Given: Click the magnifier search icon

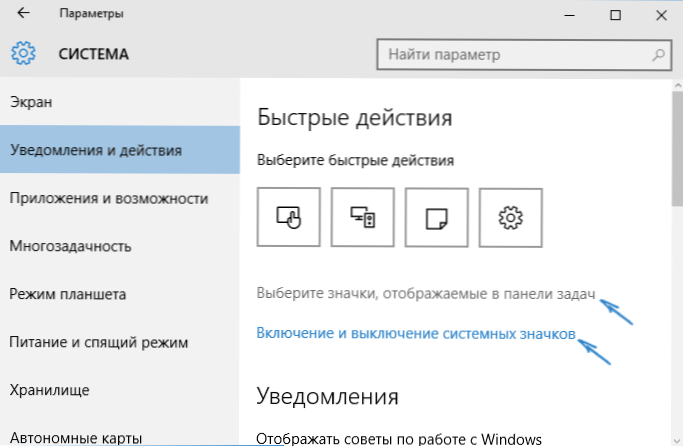Looking at the screenshot, I should tap(658, 55).
